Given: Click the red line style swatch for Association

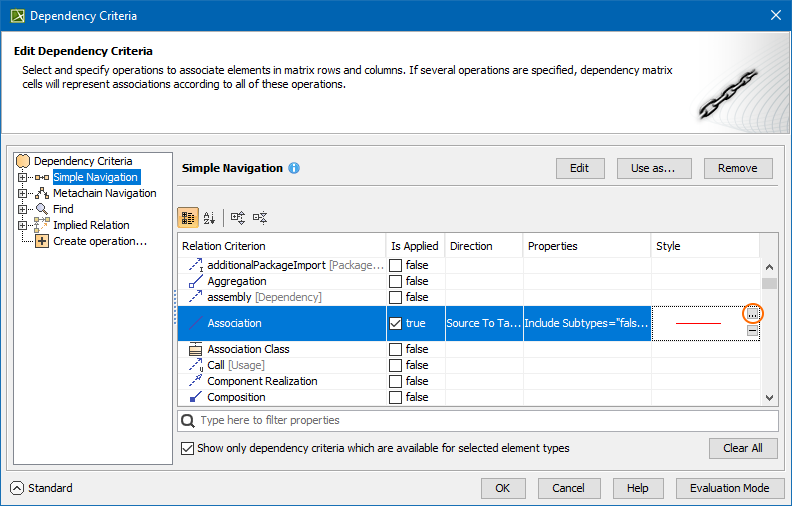Looking at the screenshot, I should pyautogui.click(x=697, y=323).
